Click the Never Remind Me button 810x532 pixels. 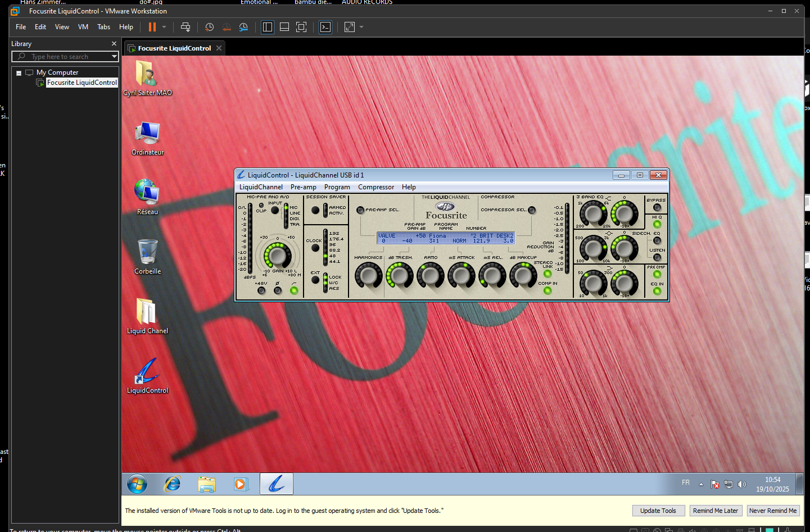coord(773,511)
